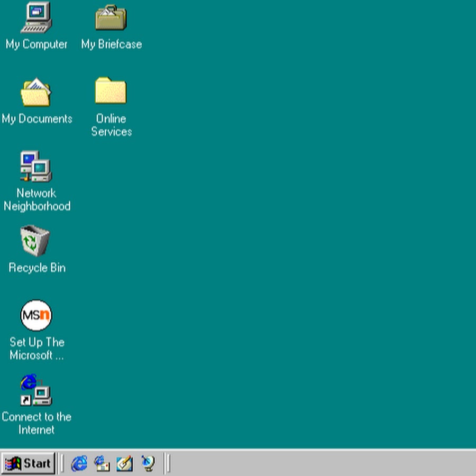The image size is (476, 476).
Task: Launch Internet Explorer from Quick Launch
Action: coord(79,463)
